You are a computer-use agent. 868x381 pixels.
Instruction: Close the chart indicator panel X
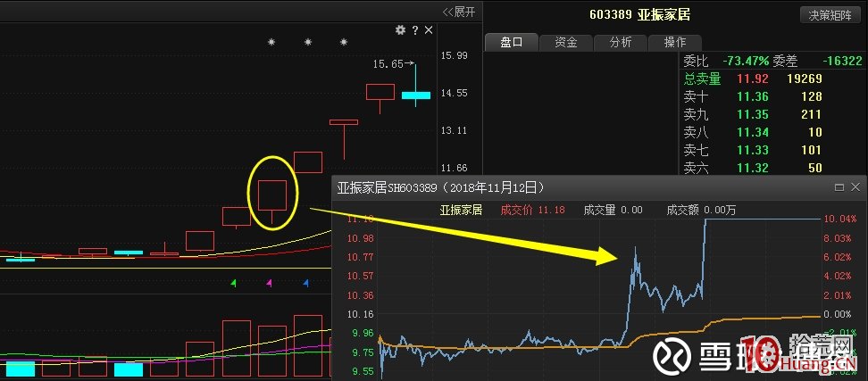[429, 30]
